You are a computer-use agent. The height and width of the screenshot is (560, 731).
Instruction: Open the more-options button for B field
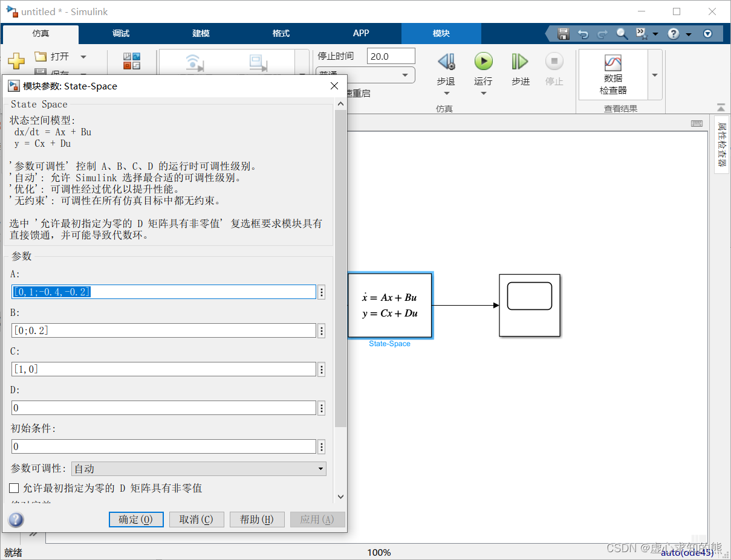coord(322,331)
